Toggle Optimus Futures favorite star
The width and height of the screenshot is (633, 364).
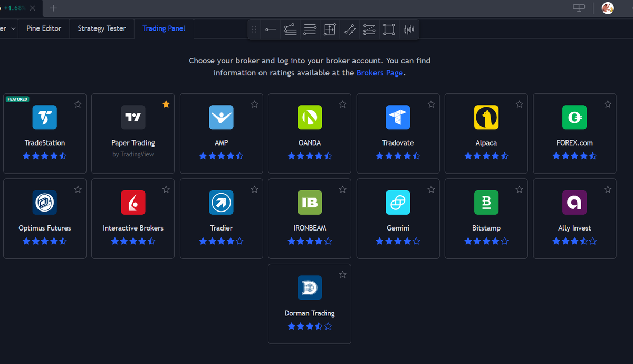(x=78, y=189)
